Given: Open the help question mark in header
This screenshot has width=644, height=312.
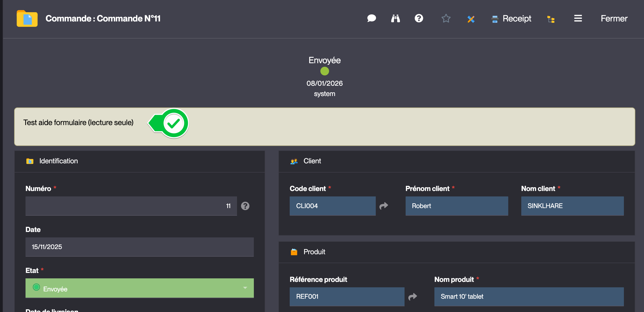Looking at the screenshot, I should click(x=419, y=18).
